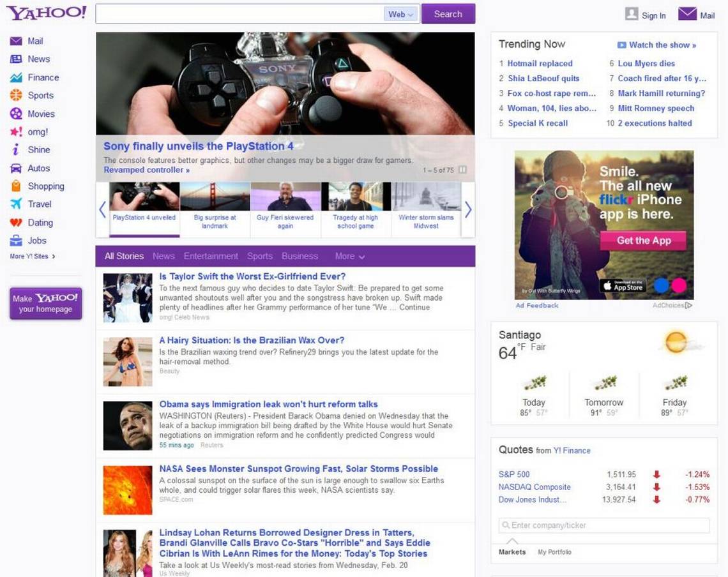This screenshot has width=728, height=577.
Task: Open the omg! star icon
Action: coord(16,132)
